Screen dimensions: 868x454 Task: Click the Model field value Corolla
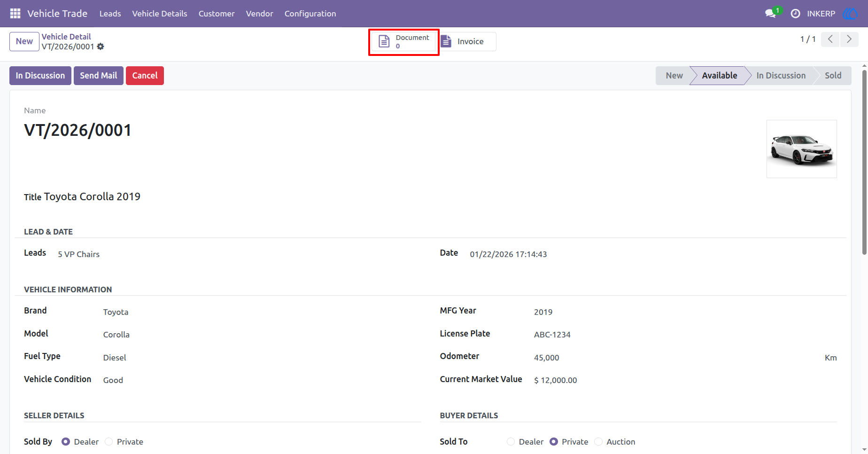(x=116, y=335)
